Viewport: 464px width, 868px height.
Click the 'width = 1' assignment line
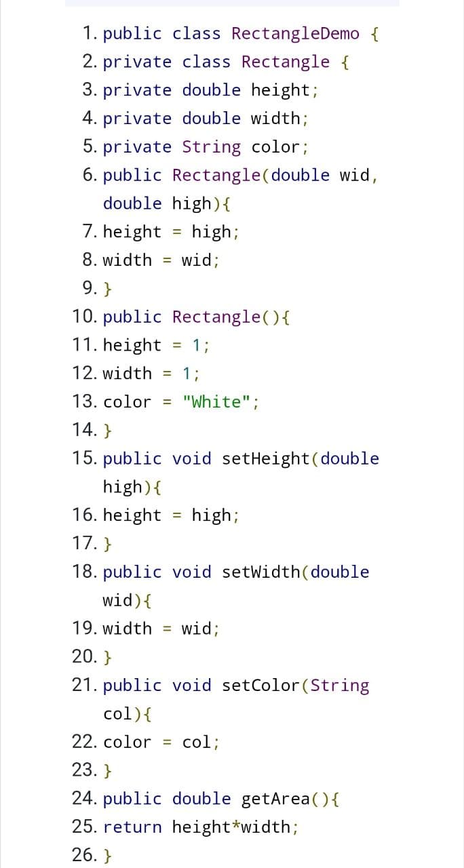(x=151, y=374)
